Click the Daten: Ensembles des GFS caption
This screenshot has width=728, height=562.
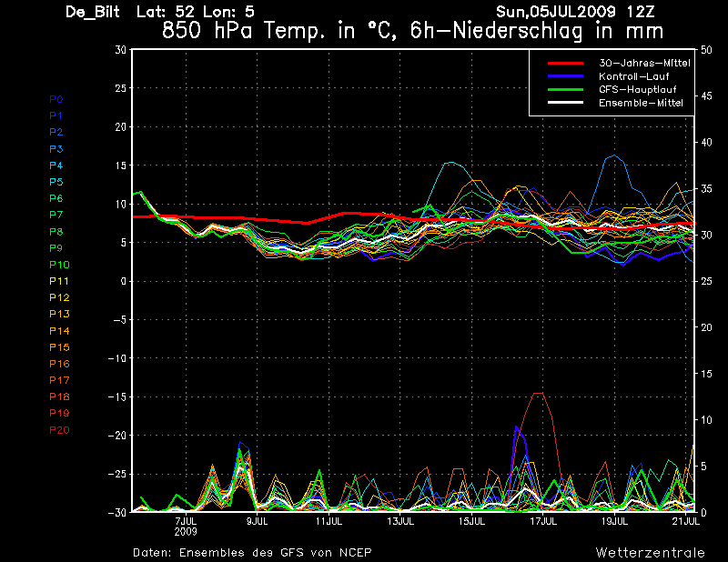click(x=252, y=552)
